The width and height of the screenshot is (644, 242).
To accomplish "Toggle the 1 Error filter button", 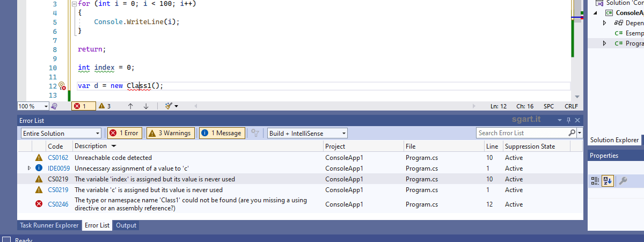I will tap(125, 133).
